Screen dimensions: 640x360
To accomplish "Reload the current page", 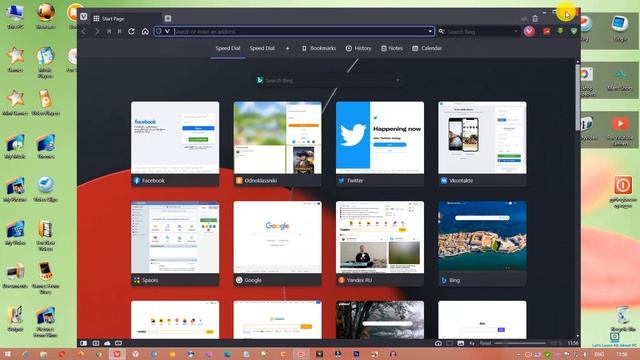I will tap(131, 31).
